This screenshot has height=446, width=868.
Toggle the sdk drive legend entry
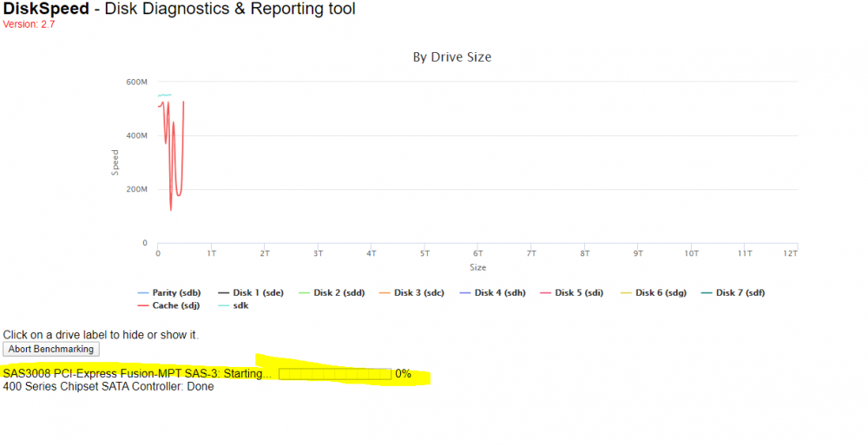pyautogui.click(x=233, y=305)
